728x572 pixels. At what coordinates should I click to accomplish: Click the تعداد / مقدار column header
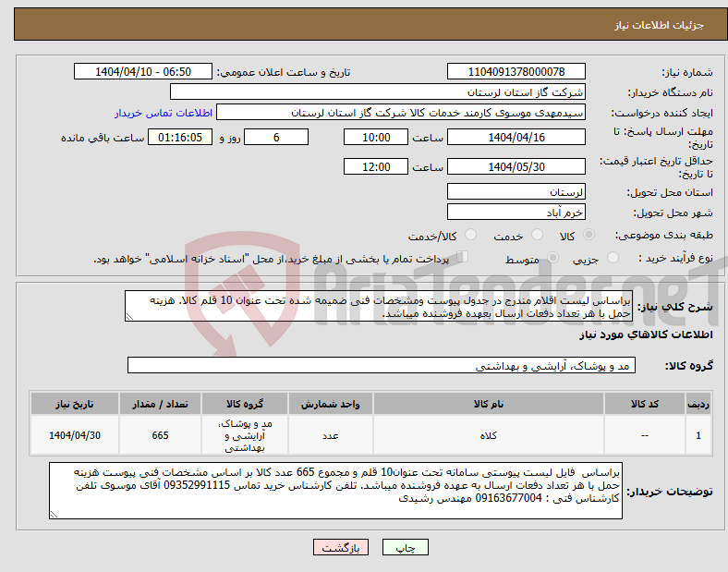[x=160, y=404]
